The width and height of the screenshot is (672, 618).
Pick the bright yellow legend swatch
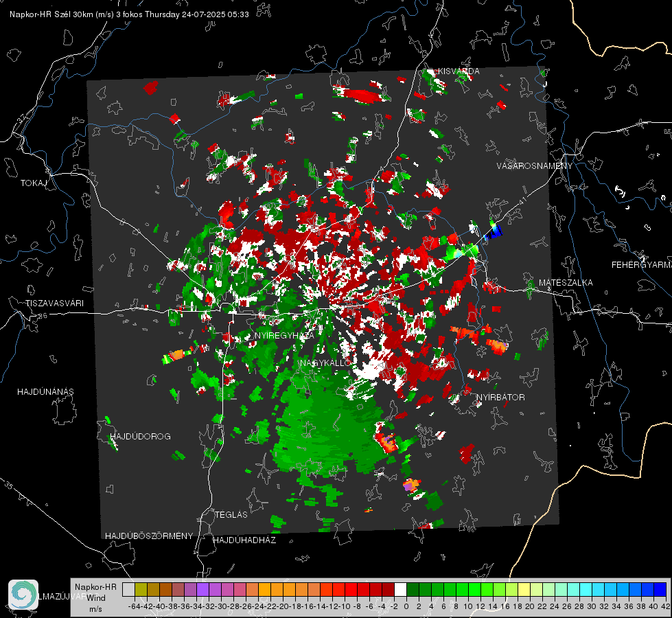point(524,589)
